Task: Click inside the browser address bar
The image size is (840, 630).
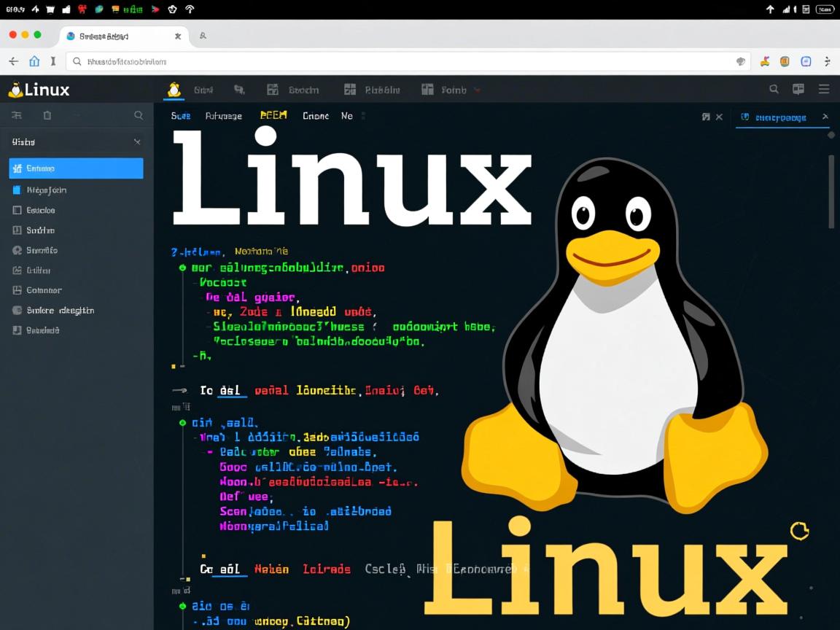Action: click(292, 61)
